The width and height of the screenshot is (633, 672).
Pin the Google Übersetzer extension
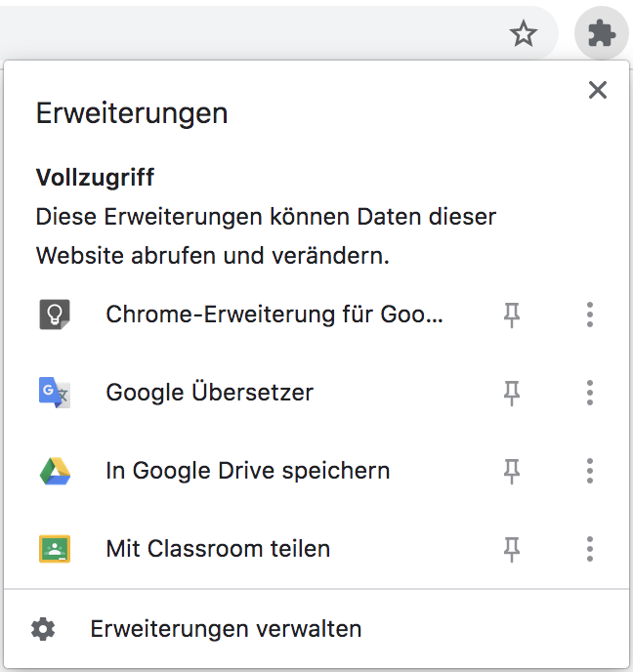(x=512, y=393)
